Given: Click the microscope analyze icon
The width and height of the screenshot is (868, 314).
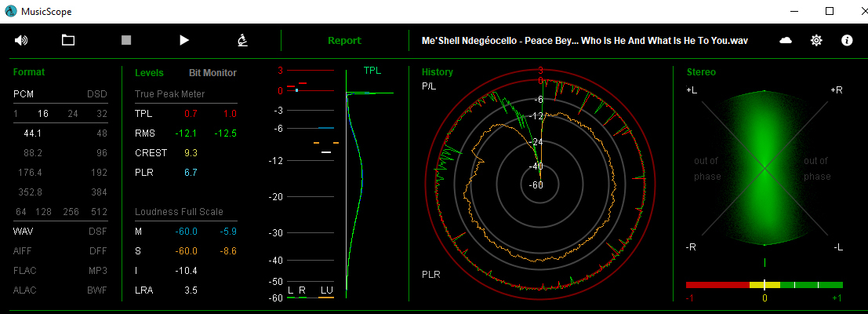Looking at the screenshot, I should (243, 40).
